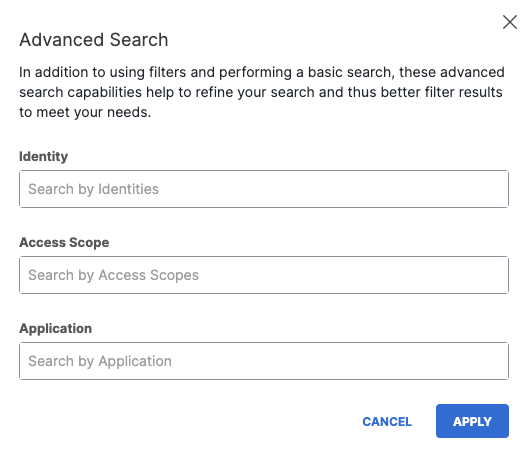Select the Application field label

[56, 328]
